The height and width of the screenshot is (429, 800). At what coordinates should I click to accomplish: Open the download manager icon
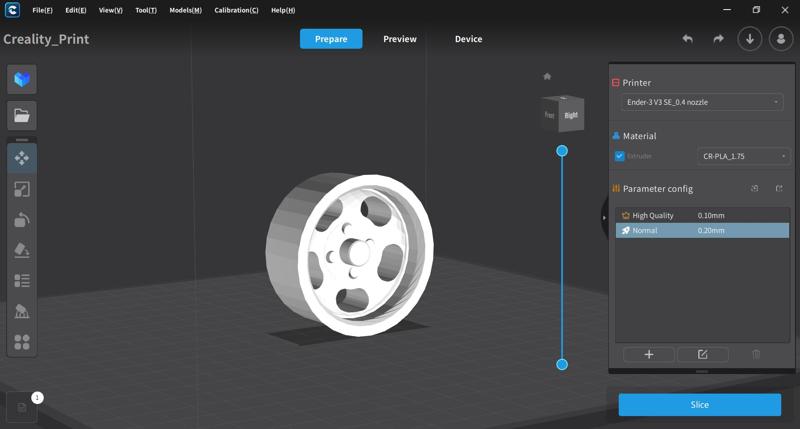749,39
